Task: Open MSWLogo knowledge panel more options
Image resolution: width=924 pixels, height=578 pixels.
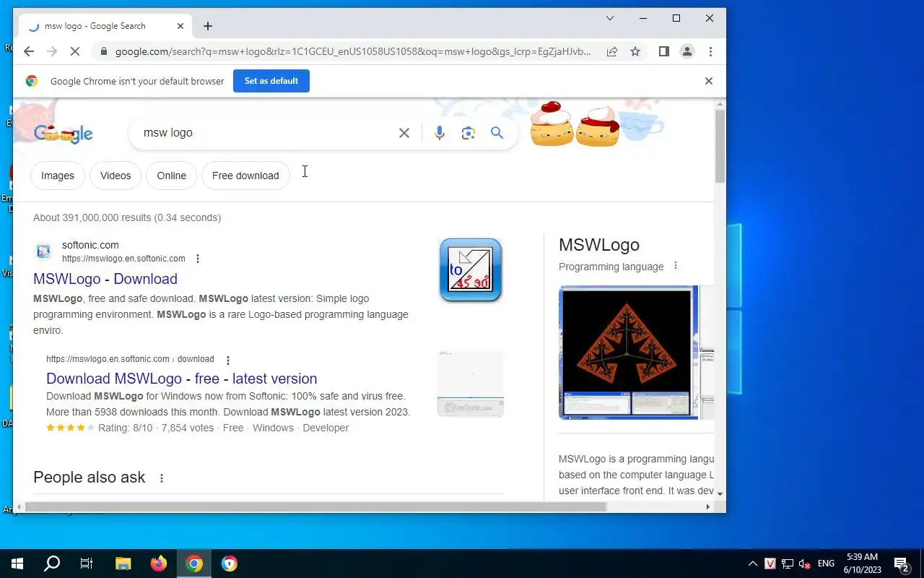Action: point(676,266)
